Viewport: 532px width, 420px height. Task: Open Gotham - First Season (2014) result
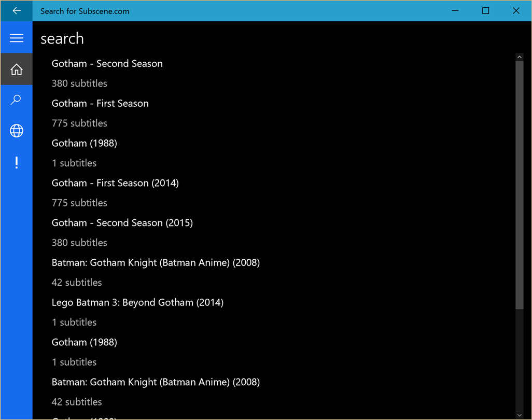pyautogui.click(x=115, y=183)
